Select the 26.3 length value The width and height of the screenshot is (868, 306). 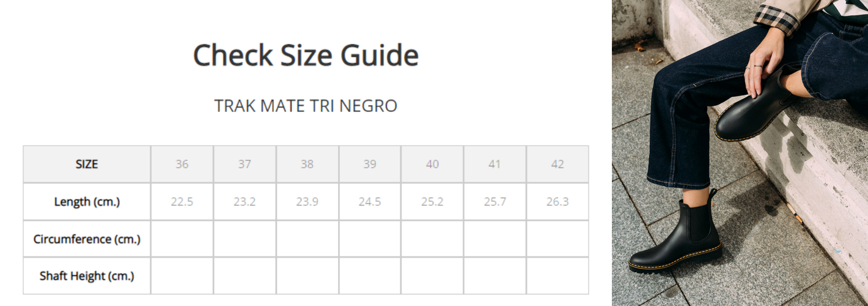[x=557, y=201]
